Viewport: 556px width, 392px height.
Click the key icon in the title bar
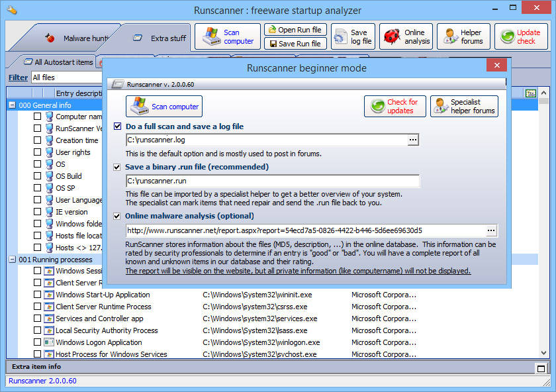point(11,10)
